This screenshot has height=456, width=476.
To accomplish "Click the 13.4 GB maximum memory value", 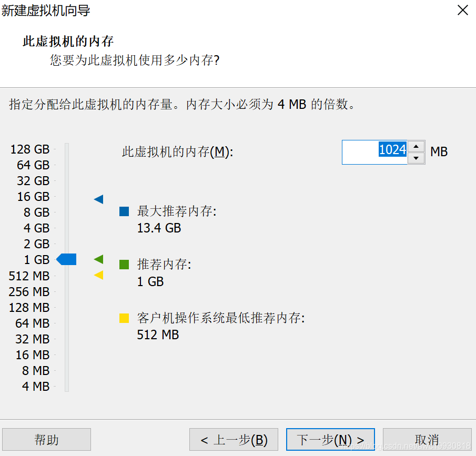I will (x=159, y=228).
